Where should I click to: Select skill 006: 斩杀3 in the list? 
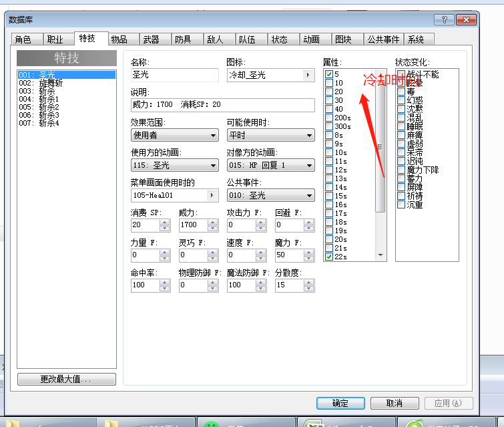[67, 115]
